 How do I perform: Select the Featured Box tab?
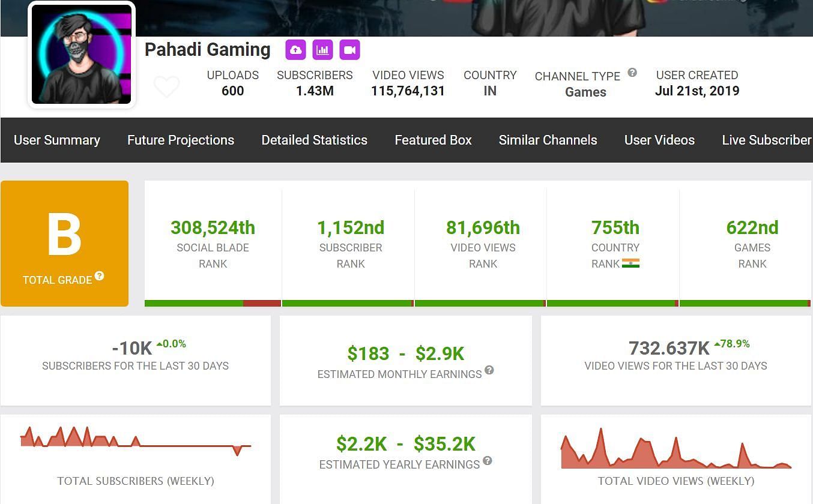(x=433, y=140)
